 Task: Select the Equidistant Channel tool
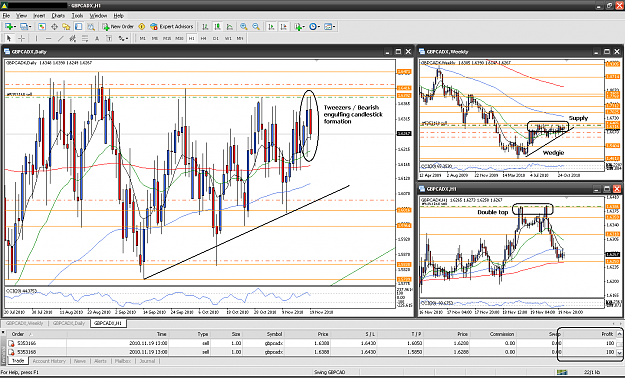click(73, 38)
